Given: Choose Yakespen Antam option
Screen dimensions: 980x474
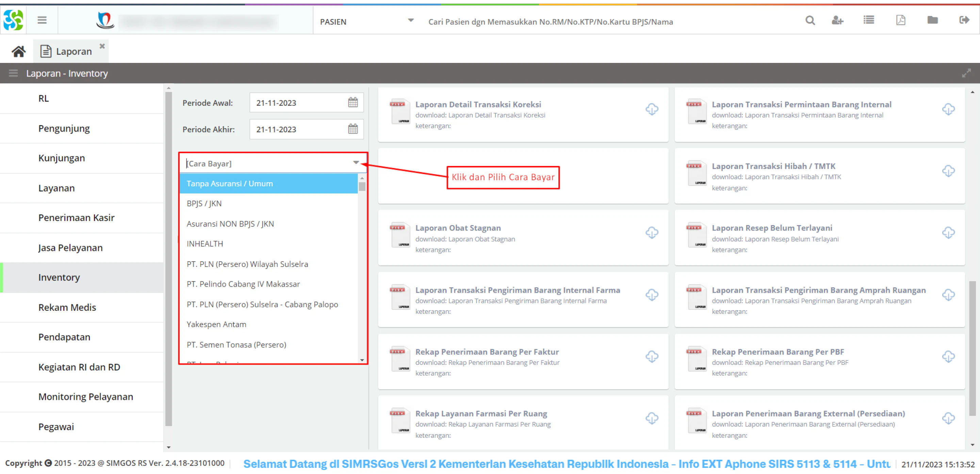Looking at the screenshot, I should click(x=268, y=325).
